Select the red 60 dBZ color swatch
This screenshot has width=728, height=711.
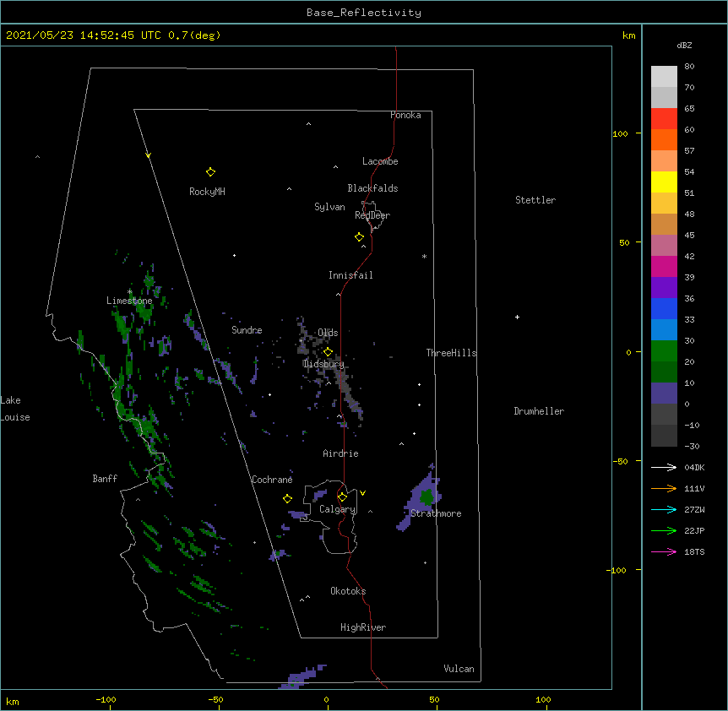[x=664, y=119]
